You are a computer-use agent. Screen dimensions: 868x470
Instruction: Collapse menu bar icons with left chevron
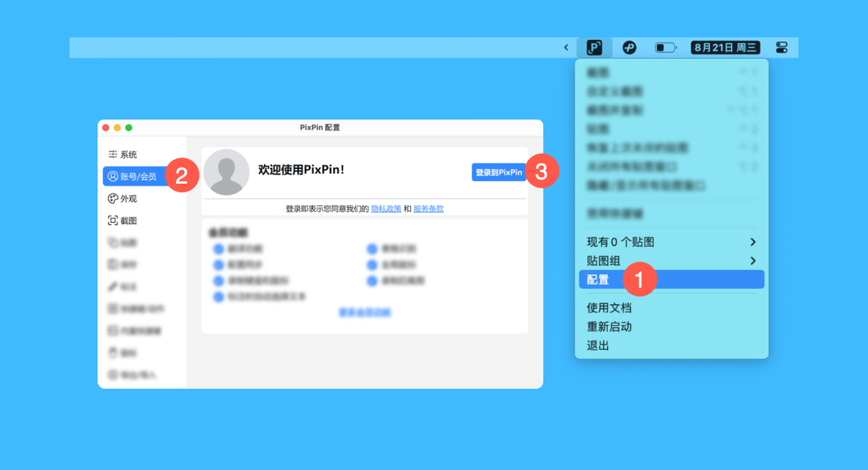coord(566,47)
